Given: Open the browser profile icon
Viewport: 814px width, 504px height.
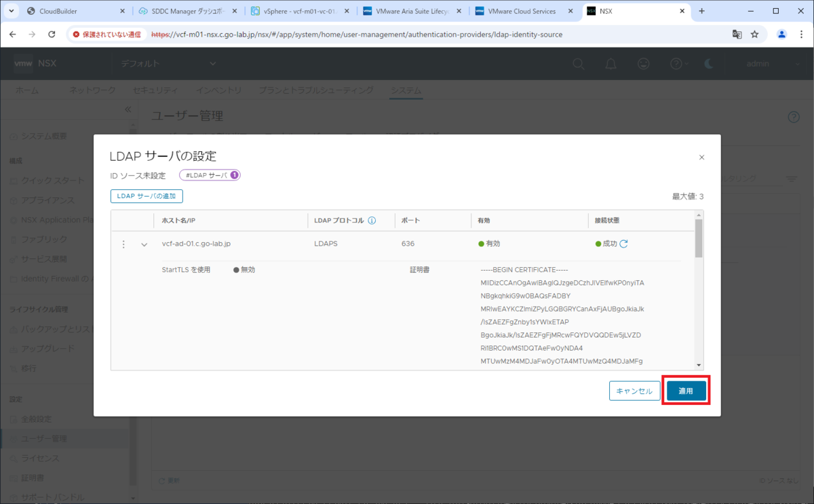Looking at the screenshot, I should coord(781,34).
